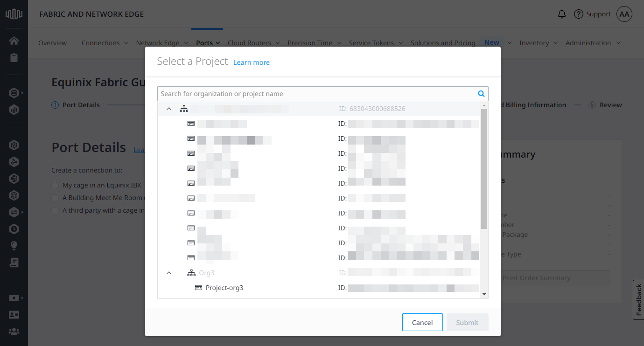Click the Org3 organization name
The width and height of the screenshot is (644, 346).
(207, 273)
